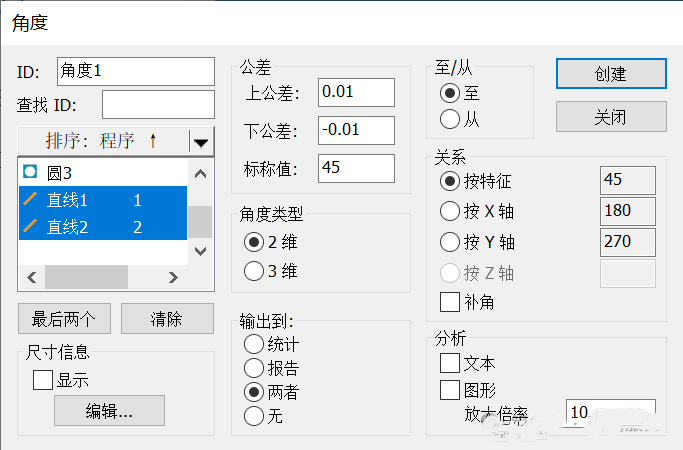Select the 直线1 line feature icon
The image size is (683, 450).
tap(29, 200)
